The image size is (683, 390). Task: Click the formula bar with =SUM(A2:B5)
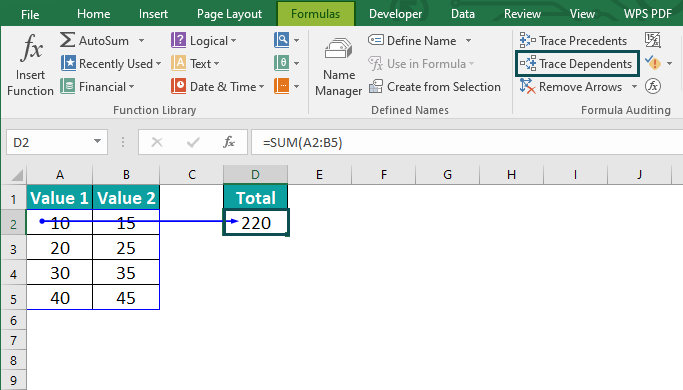pyautogui.click(x=467, y=142)
